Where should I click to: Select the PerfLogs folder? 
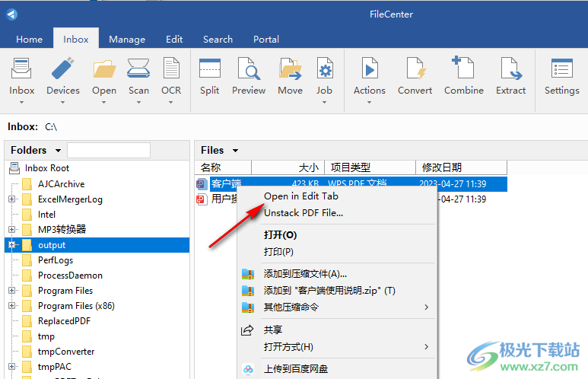coord(56,260)
